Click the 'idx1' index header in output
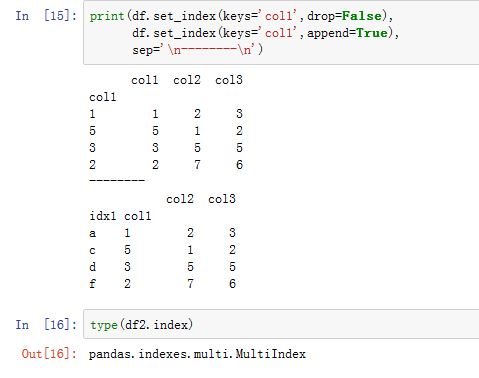The width and height of the screenshot is (479, 378). coord(103,216)
